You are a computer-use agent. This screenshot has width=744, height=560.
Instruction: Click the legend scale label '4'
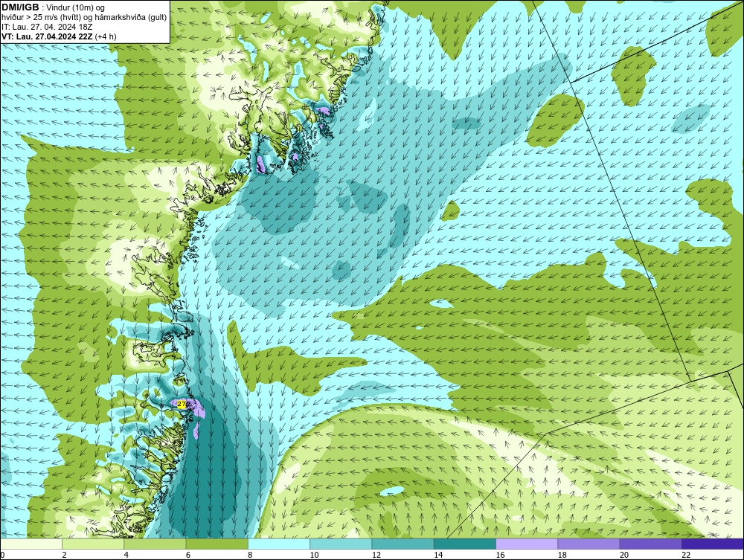click(126, 556)
